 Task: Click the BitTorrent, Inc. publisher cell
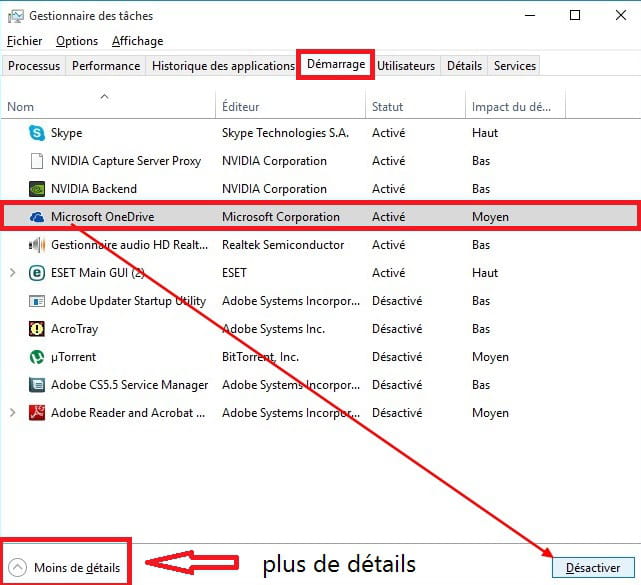(x=260, y=357)
